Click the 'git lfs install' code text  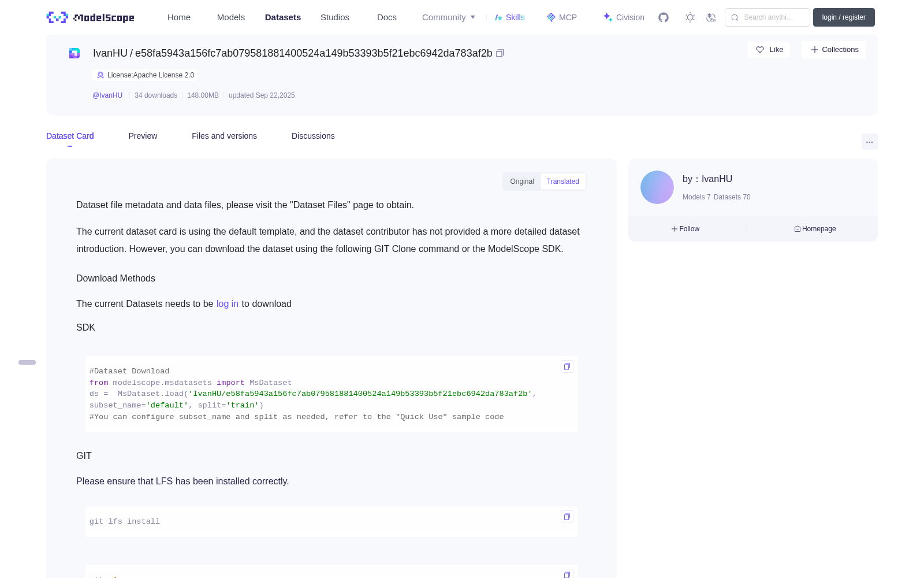click(125, 521)
